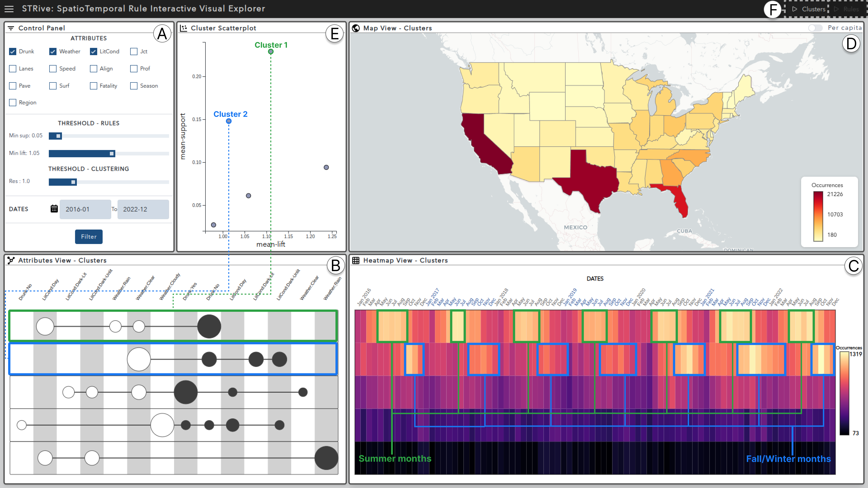The height and width of the screenshot is (488, 868).
Task: Click the Control Panel filter icon
Action: pos(11,28)
